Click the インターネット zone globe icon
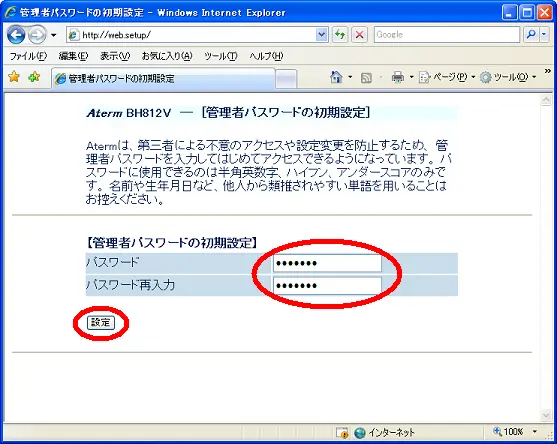 (360, 433)
